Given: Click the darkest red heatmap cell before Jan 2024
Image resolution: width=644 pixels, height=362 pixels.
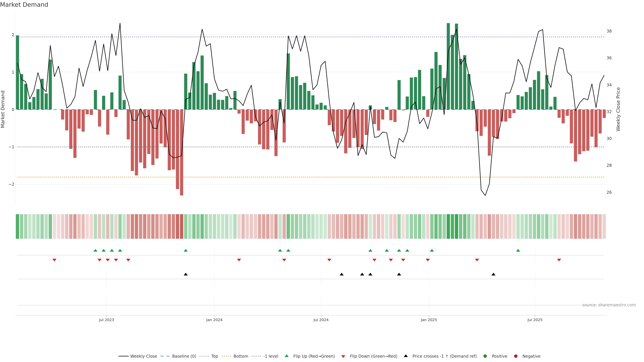Looking at the screenshot, I should (181, 226).
